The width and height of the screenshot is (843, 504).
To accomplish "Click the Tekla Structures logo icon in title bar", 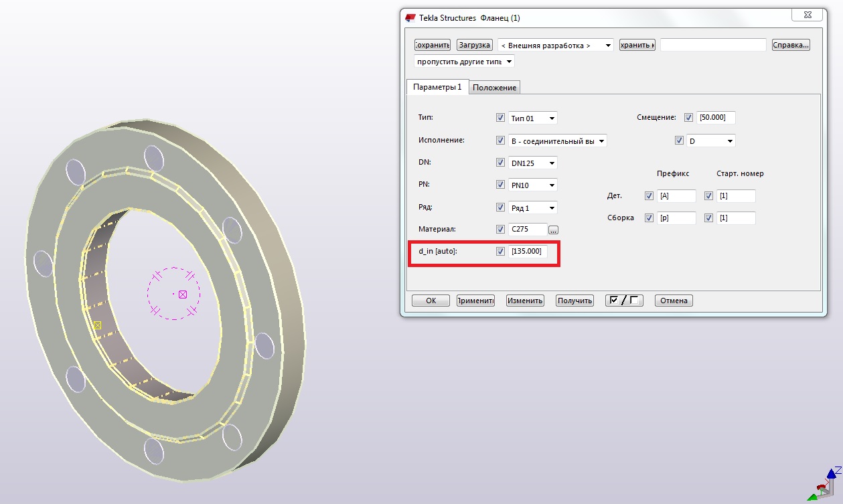I will point(410,17).
